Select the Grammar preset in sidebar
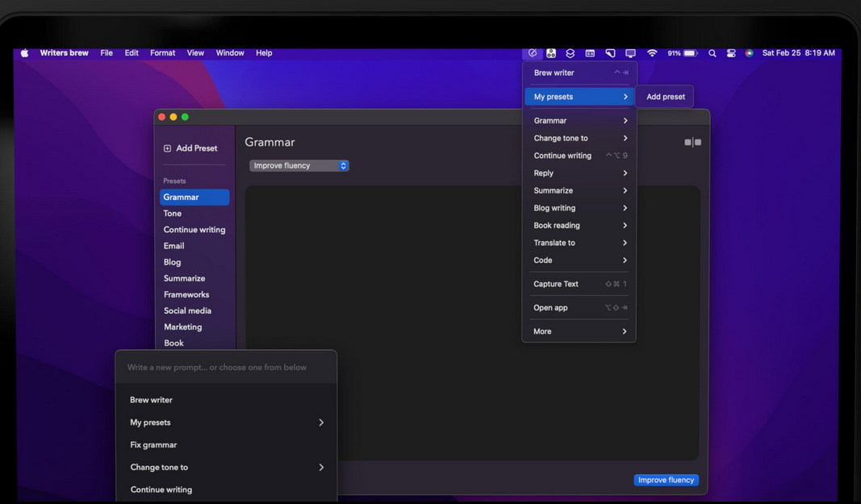Screen dimensions: 861x504 click(x=194, y=197)
